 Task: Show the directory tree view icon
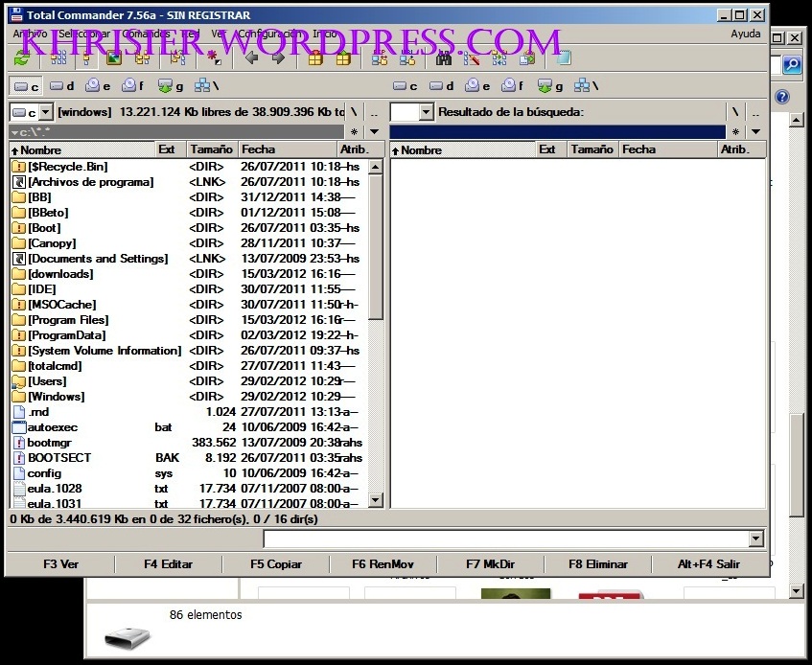[x=143, y=58]
